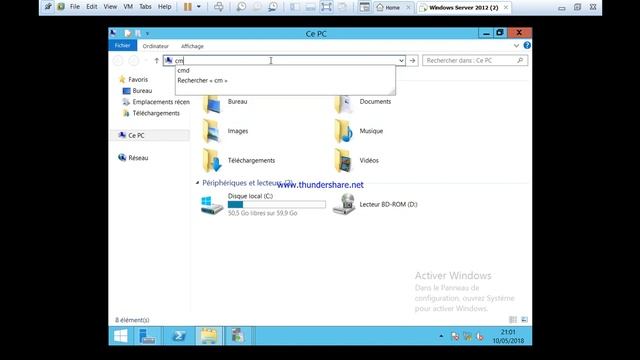Open the Fichier tab
Image resolution: width=640 pixels, height=360 pixels.
pyautogui.click(x=122, y=46)
